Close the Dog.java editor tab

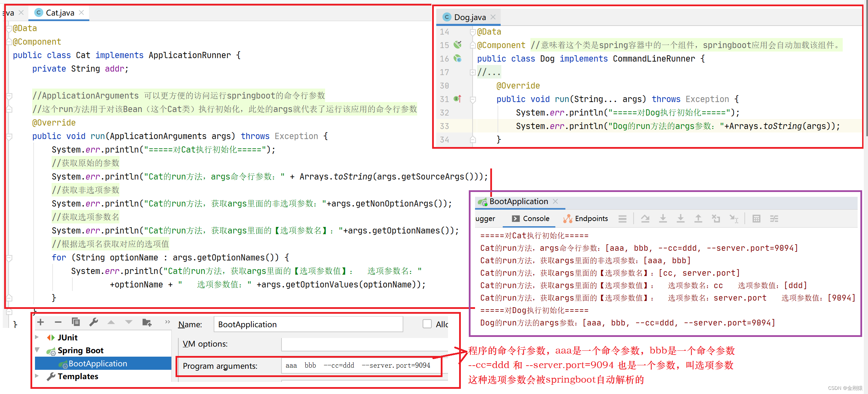point(493,17)
